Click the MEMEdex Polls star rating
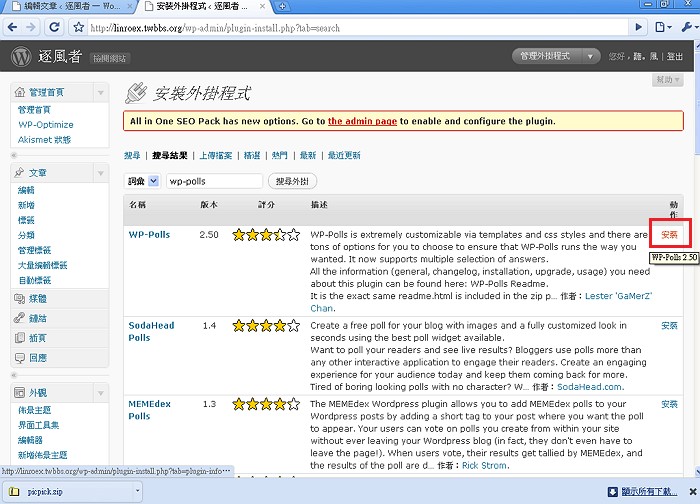This screenshot has width=700, height=504. pos(266,404)
